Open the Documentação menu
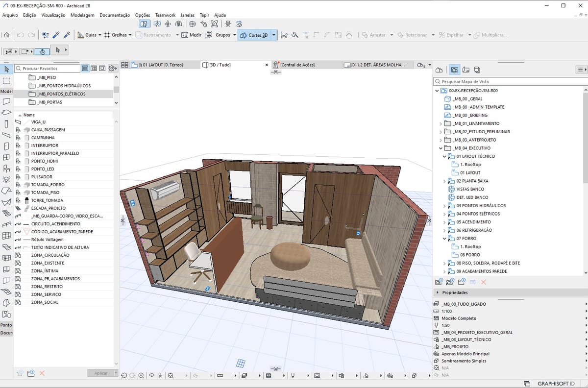 115,15
